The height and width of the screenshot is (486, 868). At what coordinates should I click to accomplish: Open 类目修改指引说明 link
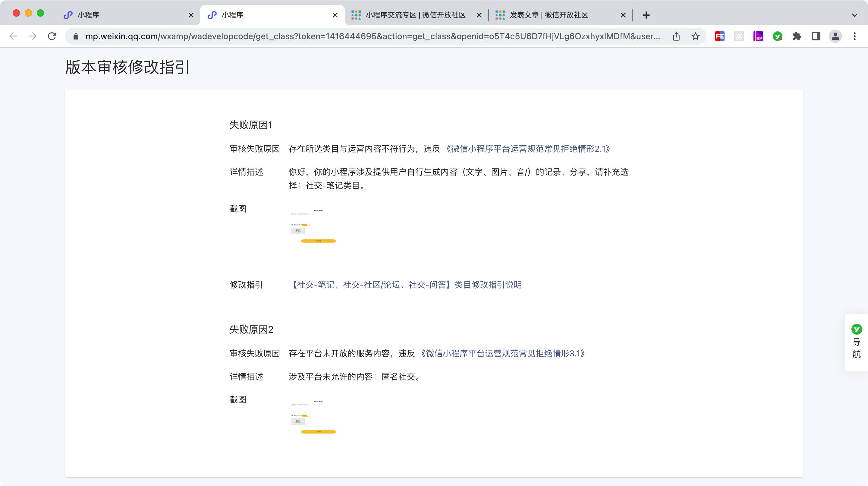click(x=405, y=285)
